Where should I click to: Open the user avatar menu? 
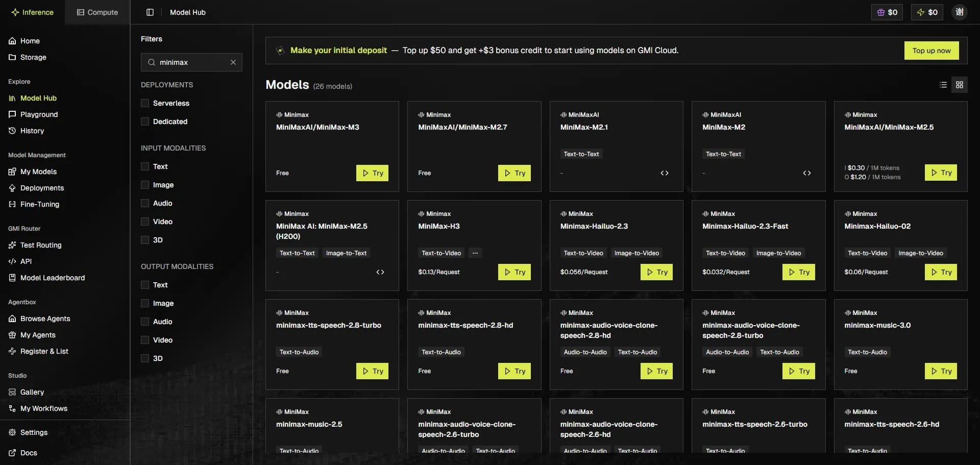coord(960,12)
